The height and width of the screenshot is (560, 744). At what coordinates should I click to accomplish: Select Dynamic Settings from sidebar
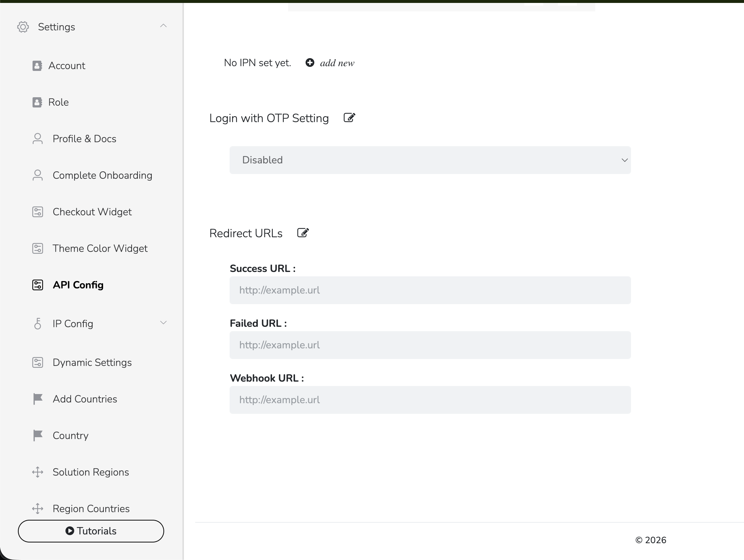point(92,362)
